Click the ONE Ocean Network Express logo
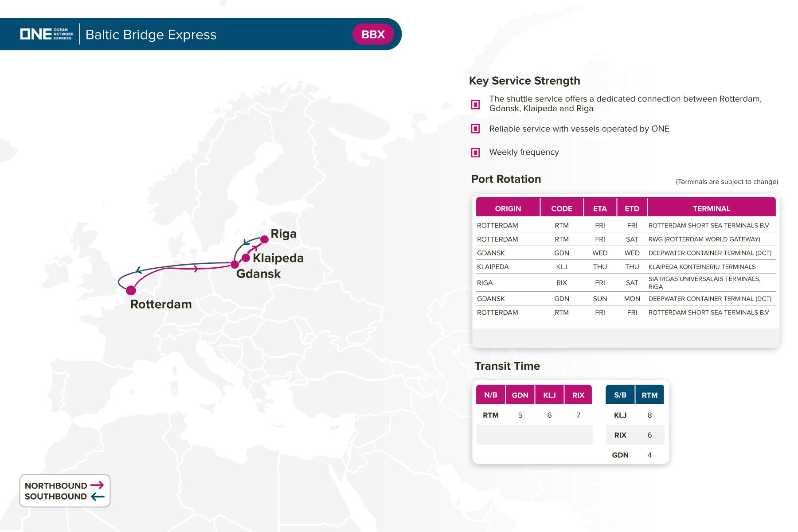The image size is (798, 532). coord(47,34)
